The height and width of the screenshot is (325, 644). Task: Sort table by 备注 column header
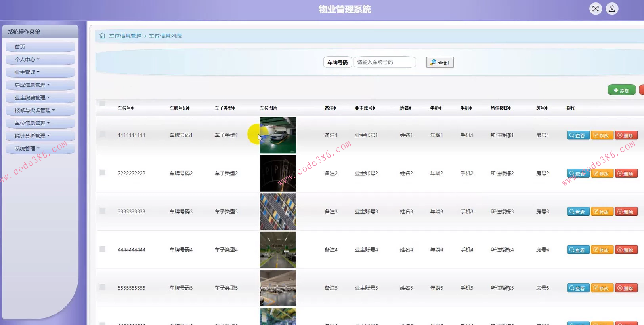330,108
